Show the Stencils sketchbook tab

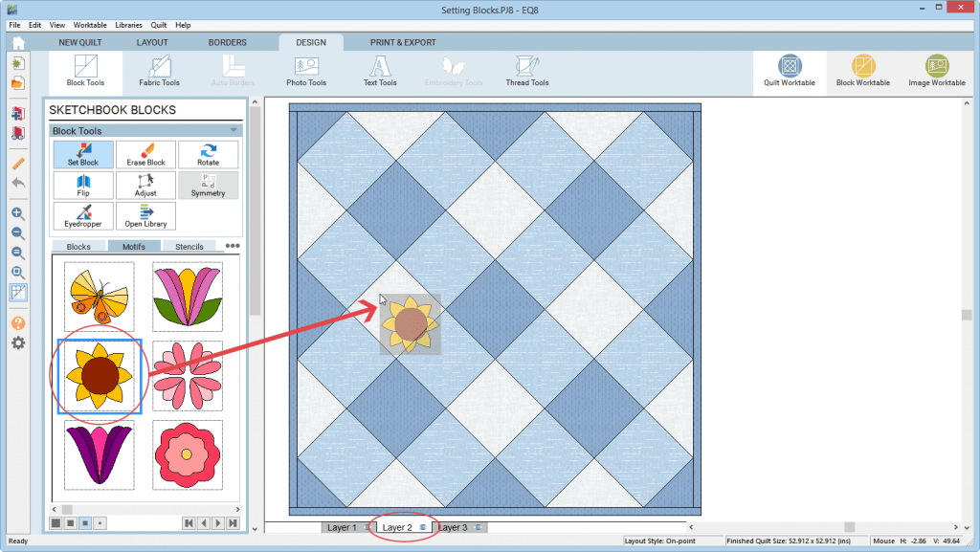pos(189,247)
